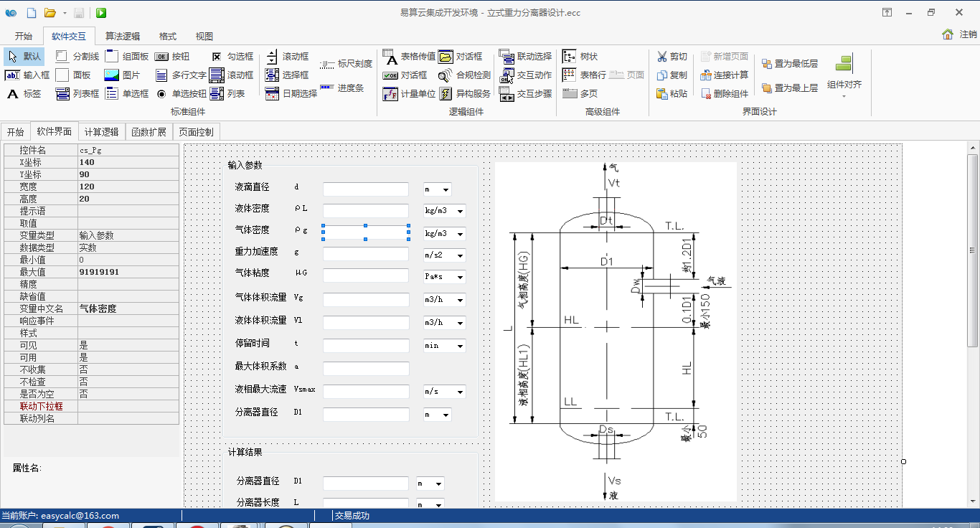Switch to the 算法逻辑 ribbon tab
This screenshot has width=980, height=528.
123,36
